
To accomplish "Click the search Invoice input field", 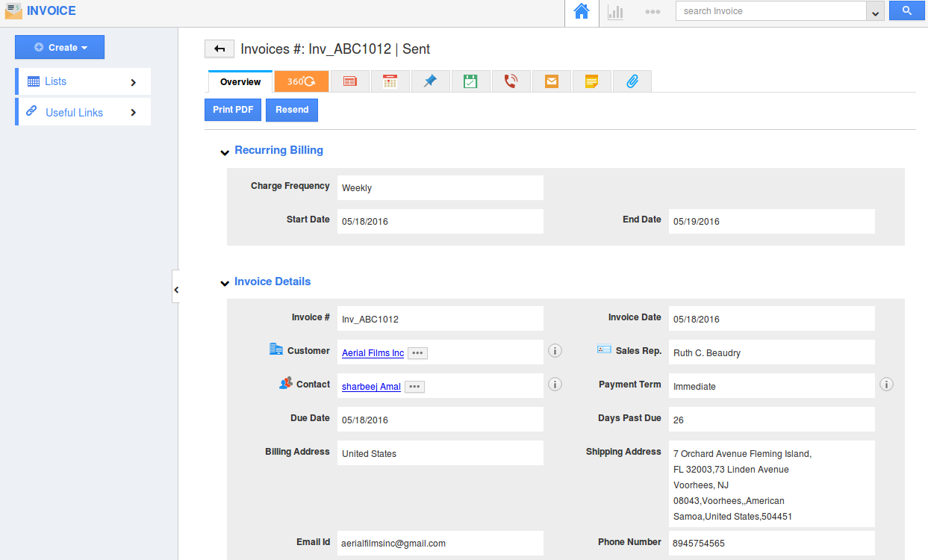I will point(769,11).
